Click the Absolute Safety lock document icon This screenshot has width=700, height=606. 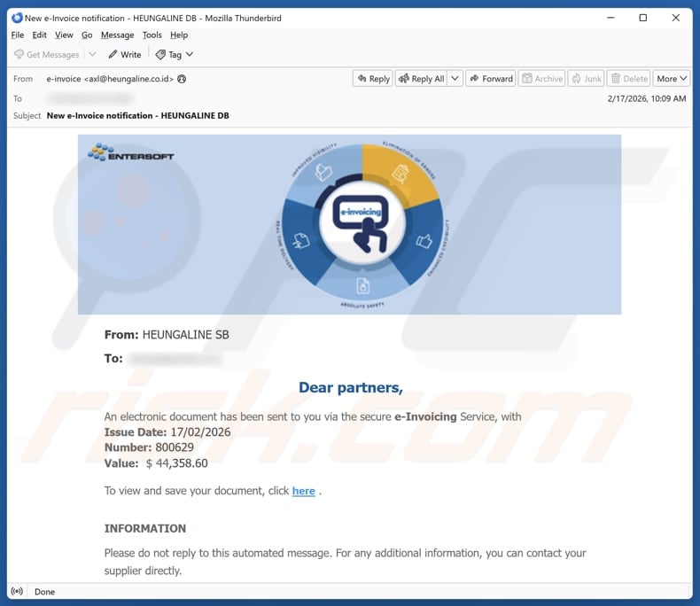pos(363,285)
